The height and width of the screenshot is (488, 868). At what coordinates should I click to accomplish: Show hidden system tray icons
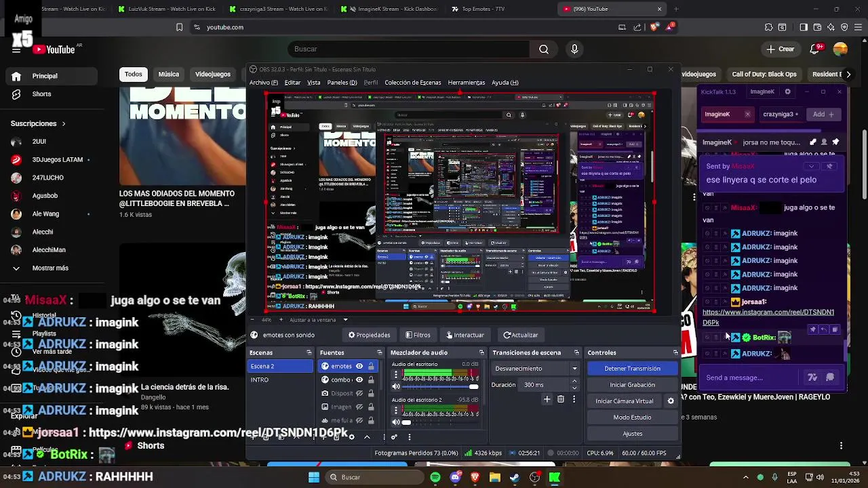click(746, 477)
